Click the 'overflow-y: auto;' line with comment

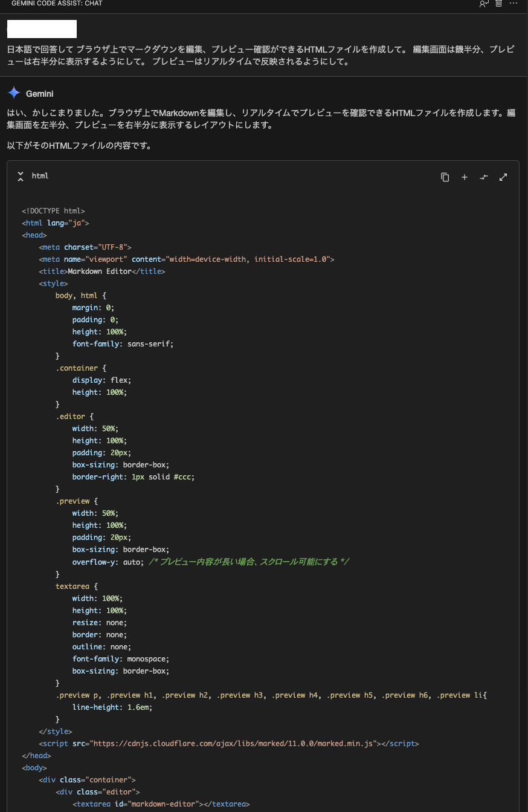pos(211,562)
